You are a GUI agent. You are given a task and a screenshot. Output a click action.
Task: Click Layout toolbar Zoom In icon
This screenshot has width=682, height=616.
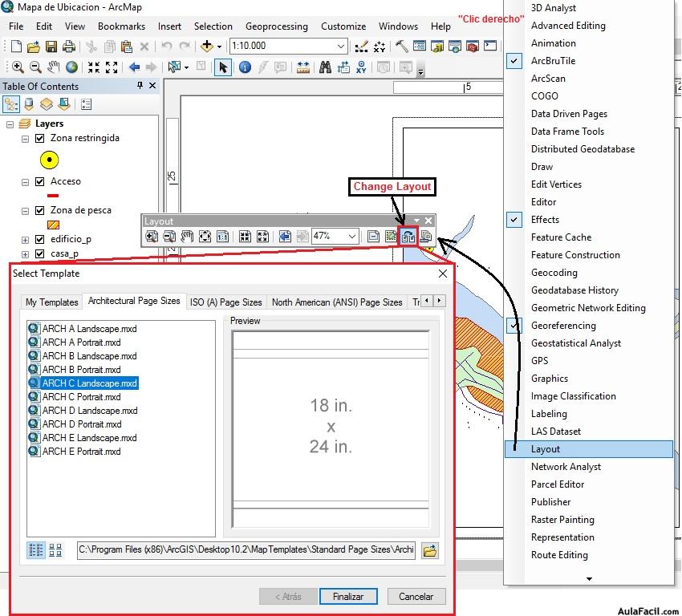152,237
